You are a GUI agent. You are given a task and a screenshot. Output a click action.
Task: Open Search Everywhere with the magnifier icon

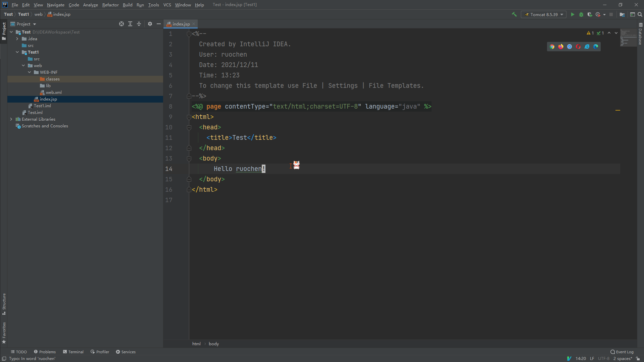tap(640, 14)
